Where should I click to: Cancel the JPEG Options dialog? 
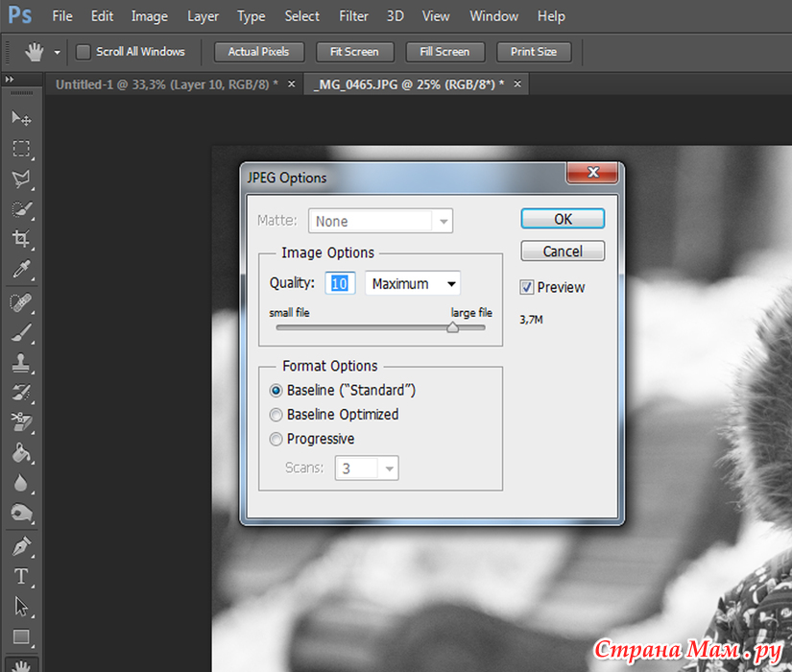coord(563,252)
